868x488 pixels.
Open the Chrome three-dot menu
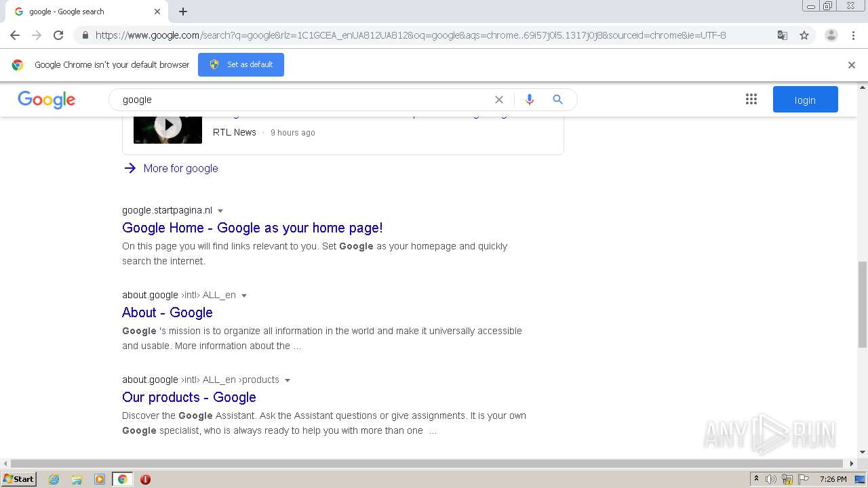(x=853, y=35)
